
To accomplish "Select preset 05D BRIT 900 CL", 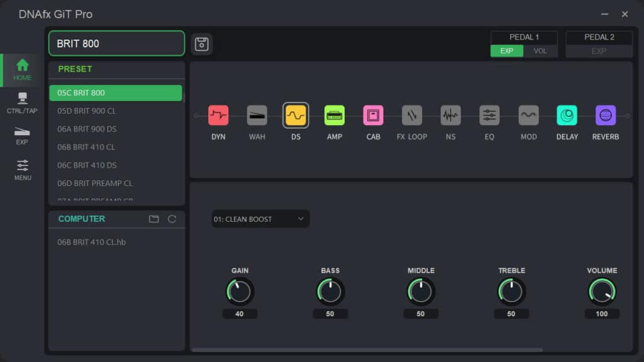I will [x=116, y=111].
